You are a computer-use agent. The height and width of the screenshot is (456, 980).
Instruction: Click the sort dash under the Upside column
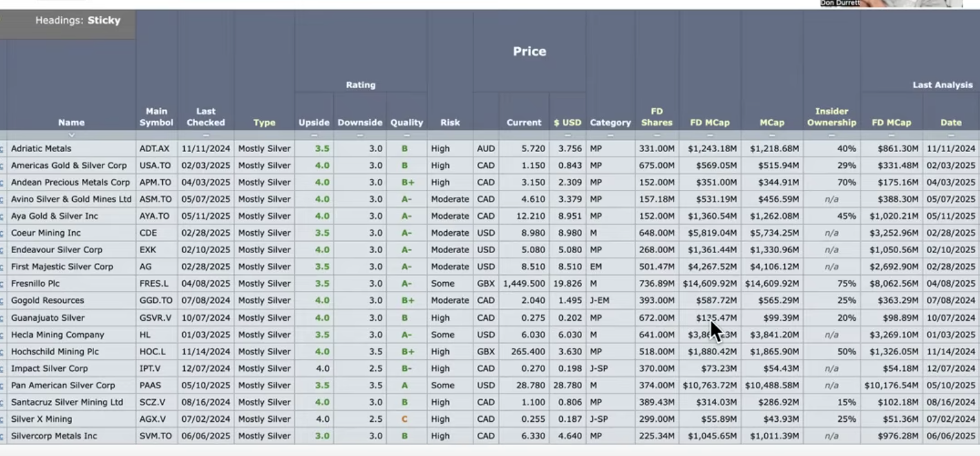pos(314,135)
